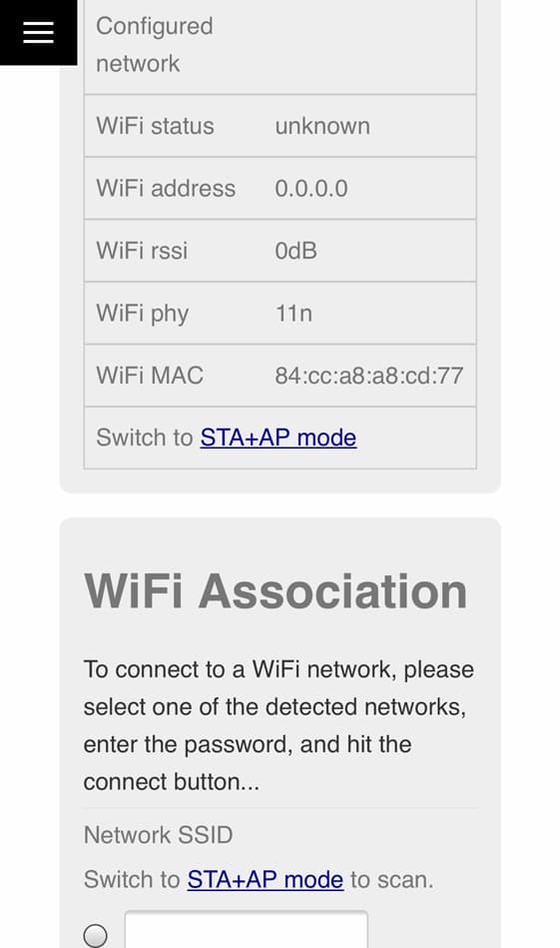Image resolution: width=560 pixels, height=948 pixels.
Task: Click the 0.0.0.0 WiFi address value
Action: pyautogui.click(x=311, y=189)
